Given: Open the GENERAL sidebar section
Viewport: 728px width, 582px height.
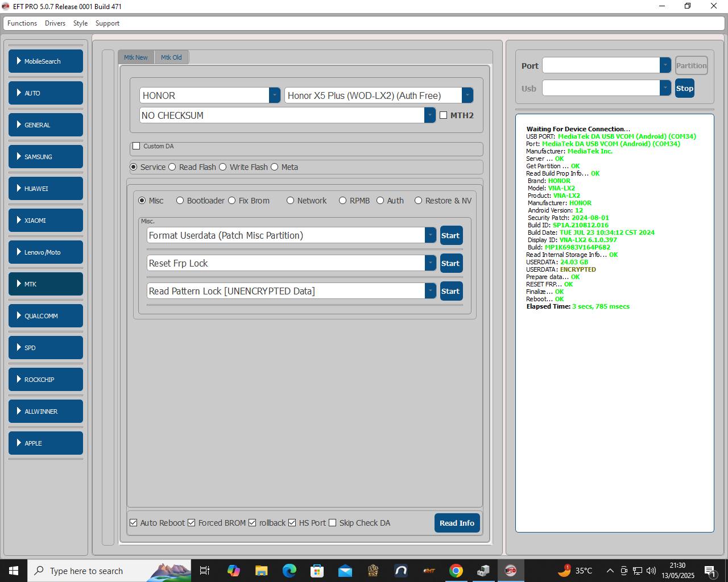Looking at the screenshot, I should tap(45, 125).
